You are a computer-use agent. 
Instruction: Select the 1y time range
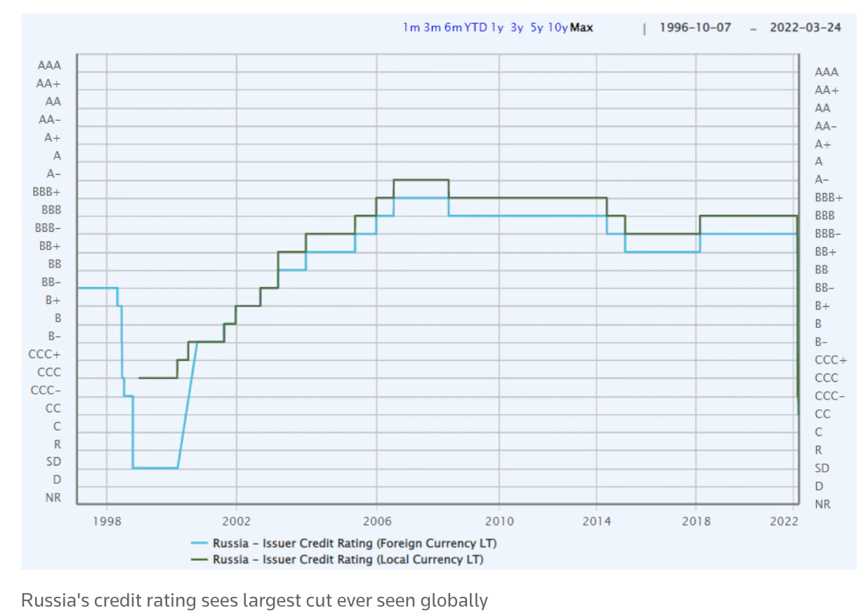point(497,28)
